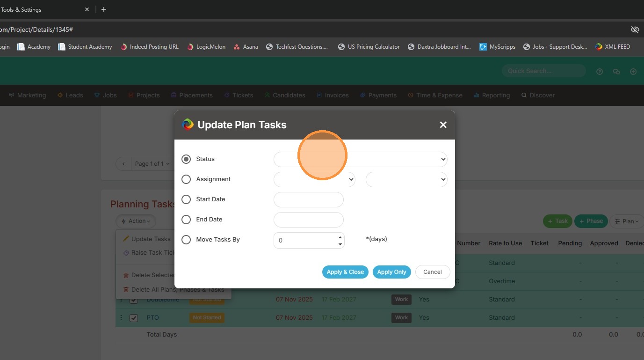The height and width of the screenshot is (360, 644).
Task: Open the Discover navigation item
Action: click(538, 95)
